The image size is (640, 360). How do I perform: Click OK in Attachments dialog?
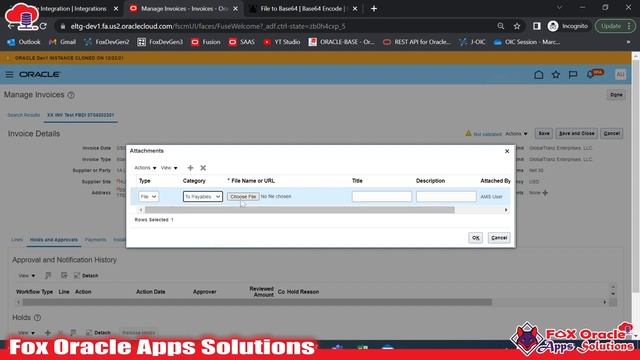point(476,238)
